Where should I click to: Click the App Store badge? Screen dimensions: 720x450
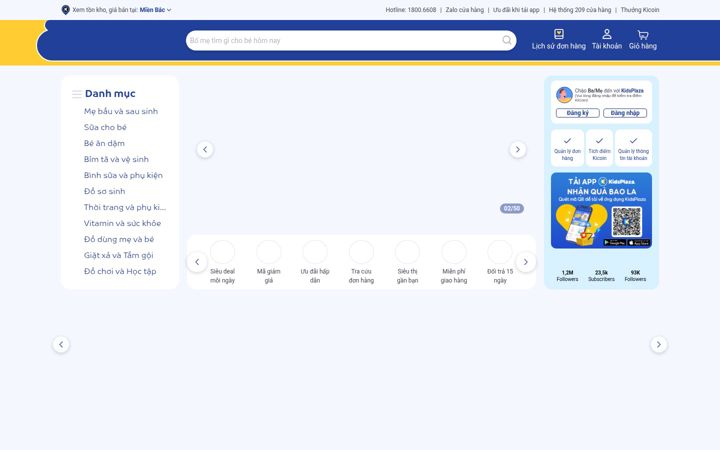click(x=639, y=242)
